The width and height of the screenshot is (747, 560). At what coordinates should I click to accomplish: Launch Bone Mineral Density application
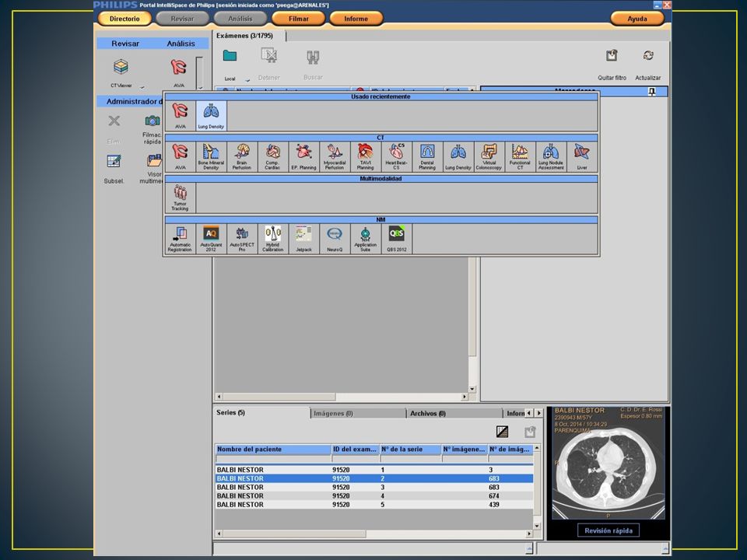coord(211,156)
